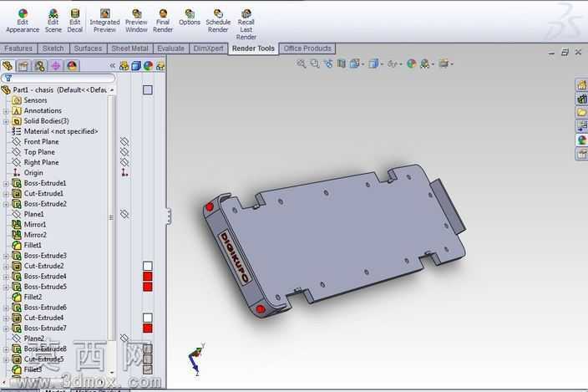Expand the Cut-Extrude1 feature
The width and height of the screenshot is (588, 392).
click(6, 194)
